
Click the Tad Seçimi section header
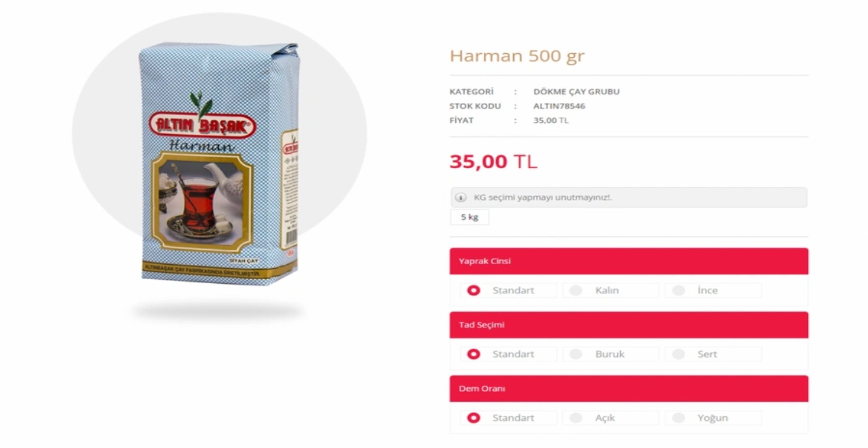(629, 325)
